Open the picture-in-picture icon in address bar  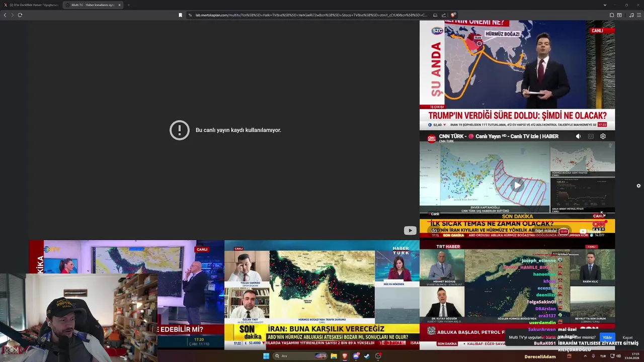[x=435, y=15]
